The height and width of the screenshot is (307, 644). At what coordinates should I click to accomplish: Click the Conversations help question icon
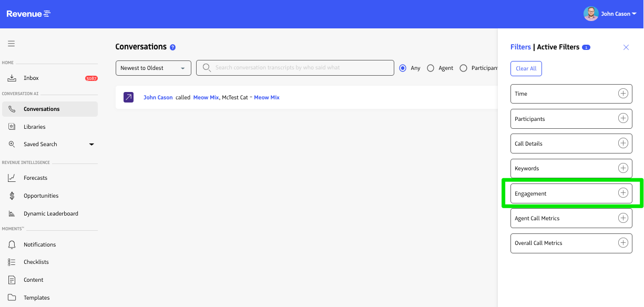pyautogui.click(x=173, y=47)
